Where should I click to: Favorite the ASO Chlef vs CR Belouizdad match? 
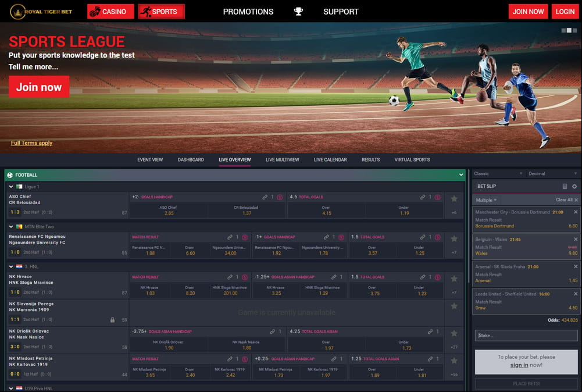coord(454,199)
